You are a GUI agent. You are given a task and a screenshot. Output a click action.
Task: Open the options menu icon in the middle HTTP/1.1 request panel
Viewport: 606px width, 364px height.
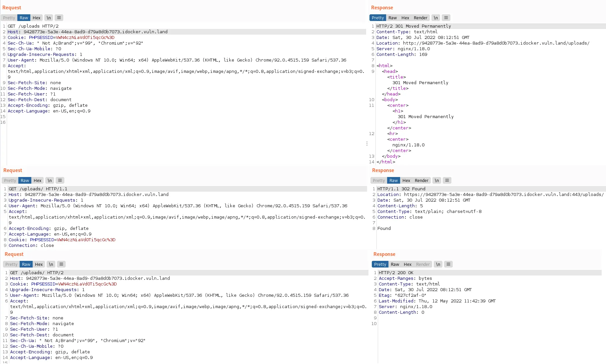pos(60,180)
